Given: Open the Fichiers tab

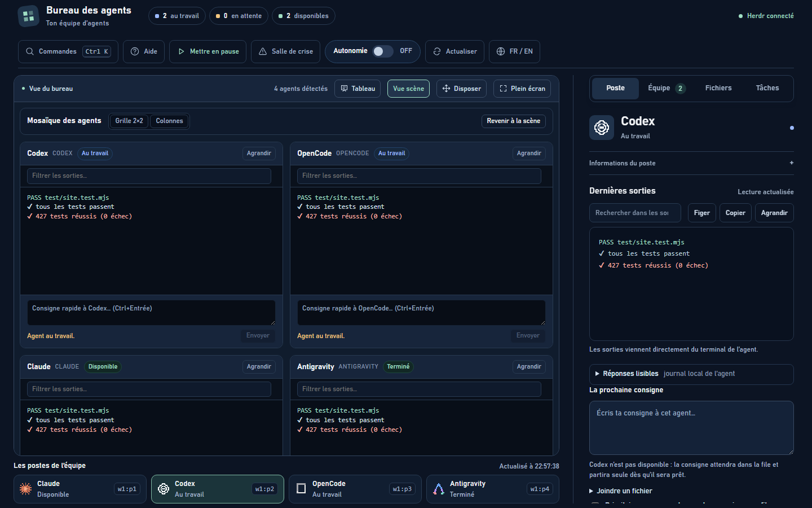Looking at the screenshot, I should (x=718, y=88).
